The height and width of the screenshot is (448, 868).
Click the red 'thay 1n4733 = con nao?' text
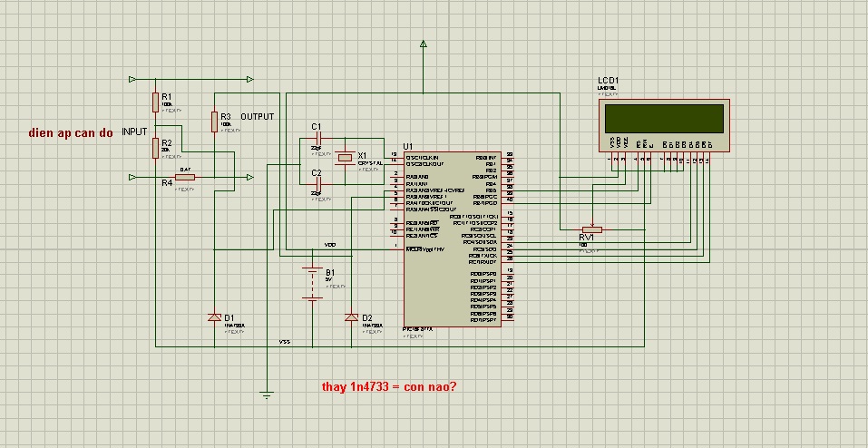[389, 386]
